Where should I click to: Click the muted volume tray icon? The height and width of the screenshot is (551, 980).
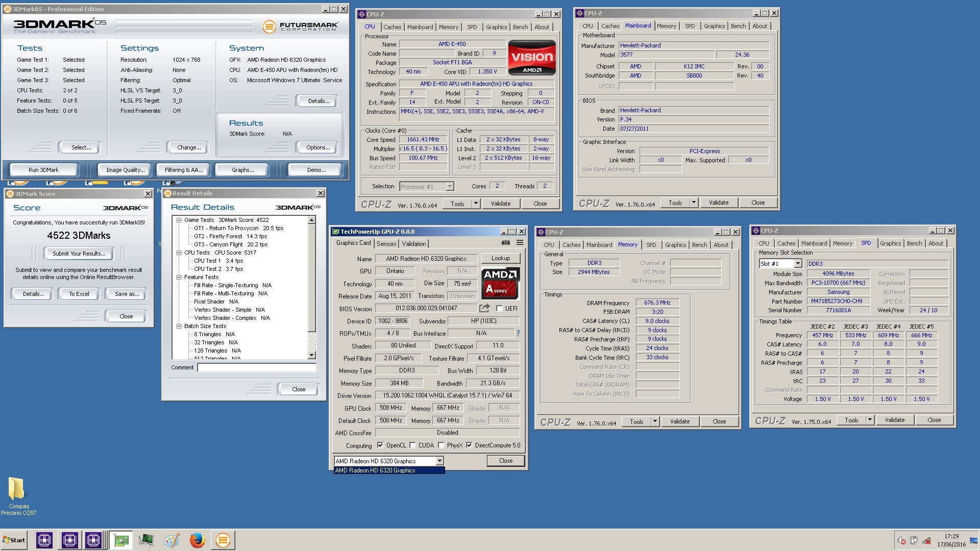pyautogui.click(x=901, y=541)
